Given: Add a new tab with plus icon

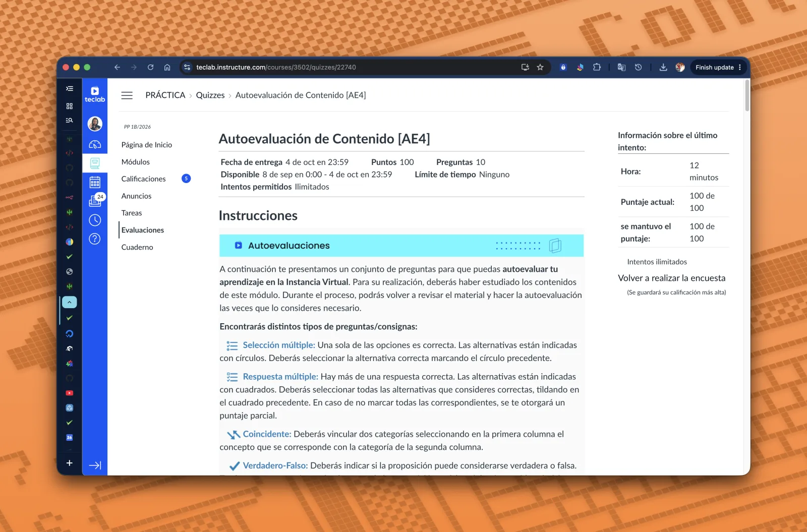Looking at the screenshot, I should pos(70,463).
